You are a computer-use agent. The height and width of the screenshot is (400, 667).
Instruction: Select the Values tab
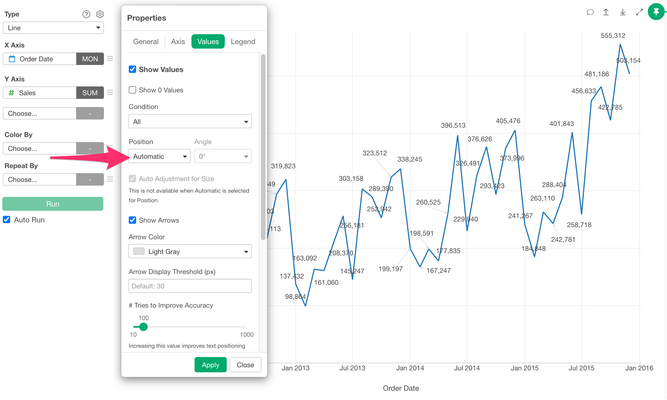tap(208, 41)
